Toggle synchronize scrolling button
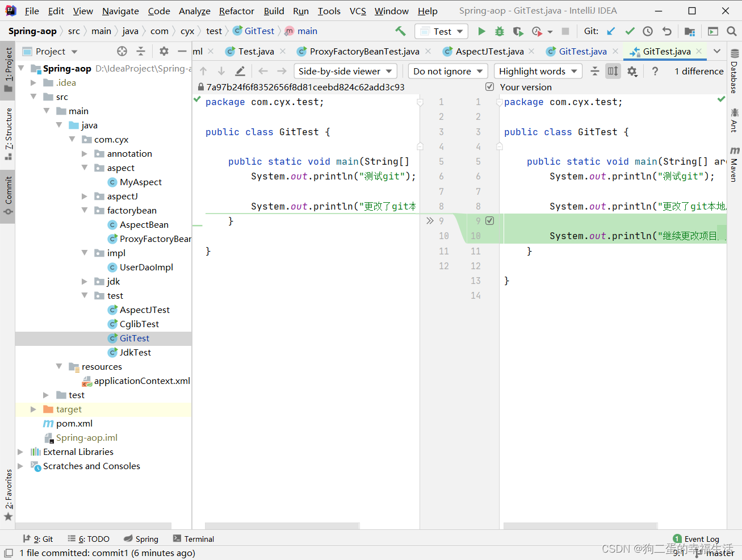This screenshot has width=742, height=560. [613, 71]
